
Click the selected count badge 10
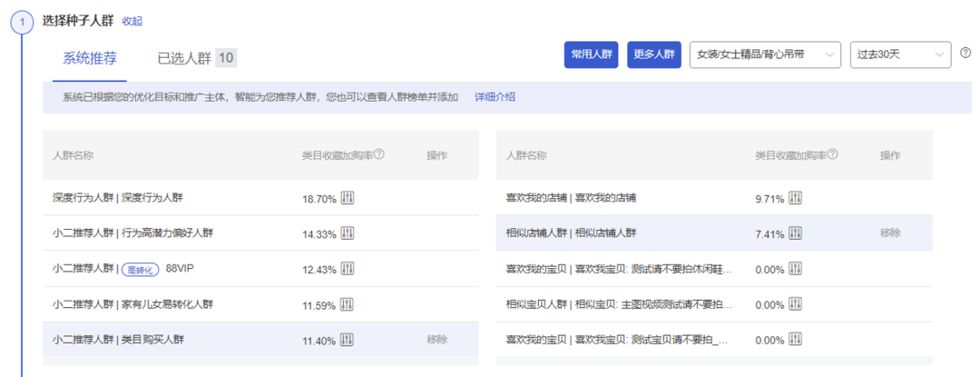pos(226,59)
